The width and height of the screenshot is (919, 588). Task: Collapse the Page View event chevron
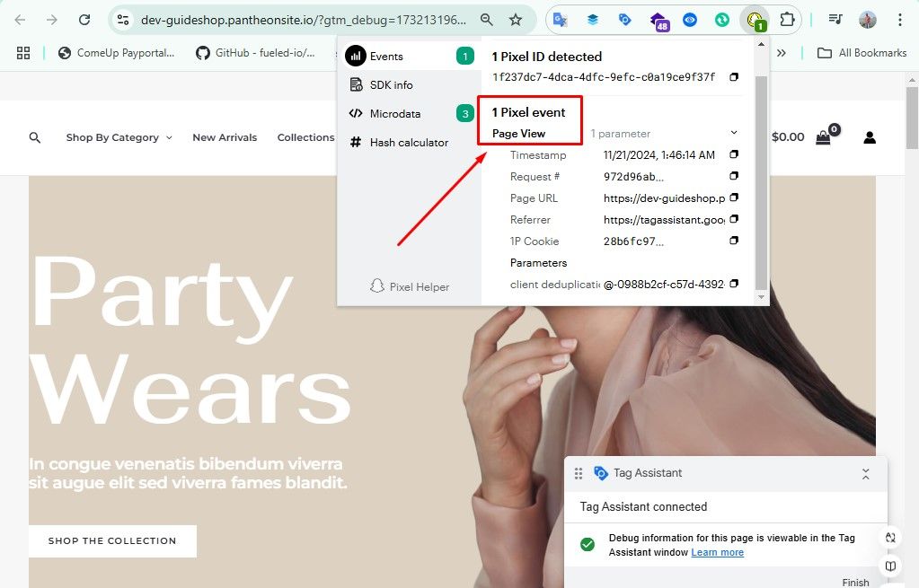(x=734, y=132)
